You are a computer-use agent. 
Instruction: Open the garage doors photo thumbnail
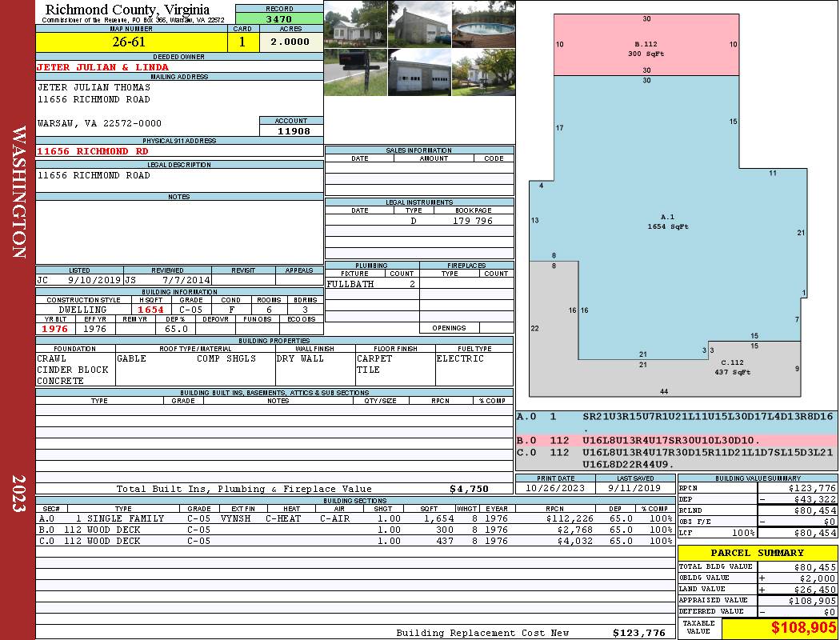[419, 72]
